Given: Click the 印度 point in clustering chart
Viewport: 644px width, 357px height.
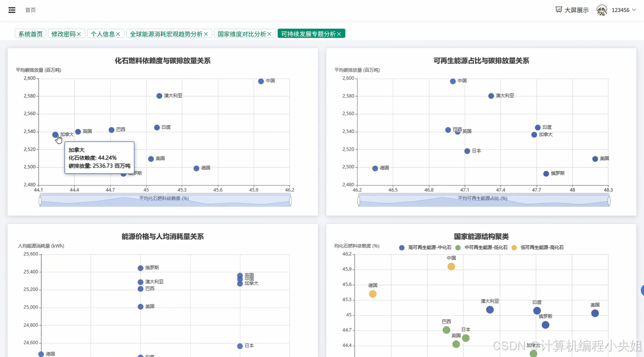Looking at the screenshot, I should (x=537, y=311).
